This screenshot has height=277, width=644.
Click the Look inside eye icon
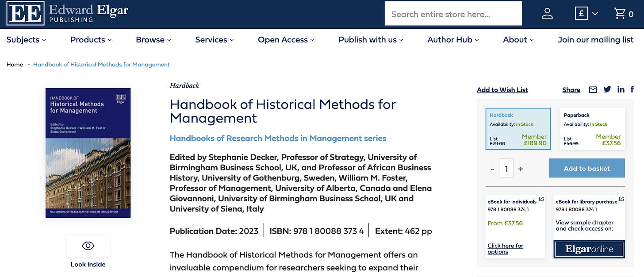pyautogui.click(x=88, y=246)
